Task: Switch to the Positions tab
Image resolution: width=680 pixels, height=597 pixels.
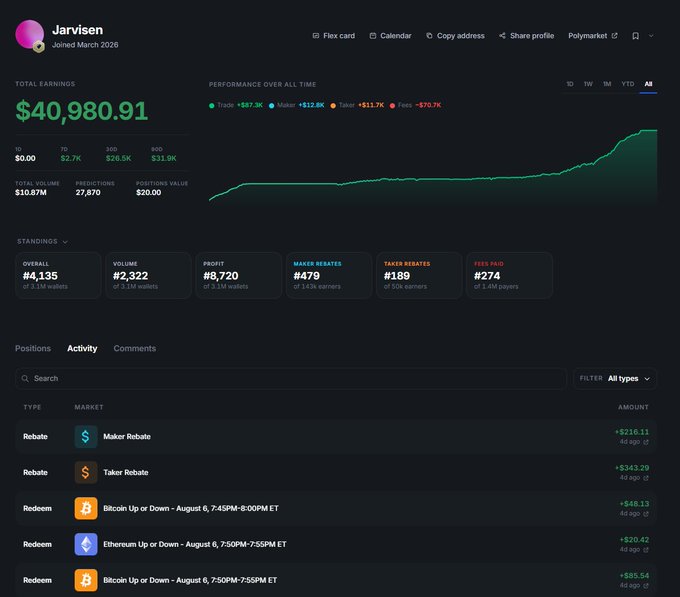Action: [x=33, y=348]
